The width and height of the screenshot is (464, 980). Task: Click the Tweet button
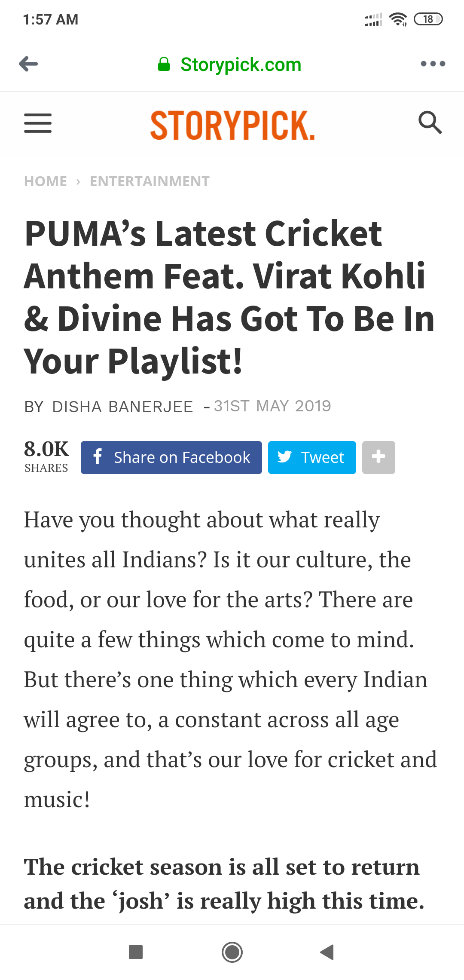pyautogui.click(x=312, y=457)
